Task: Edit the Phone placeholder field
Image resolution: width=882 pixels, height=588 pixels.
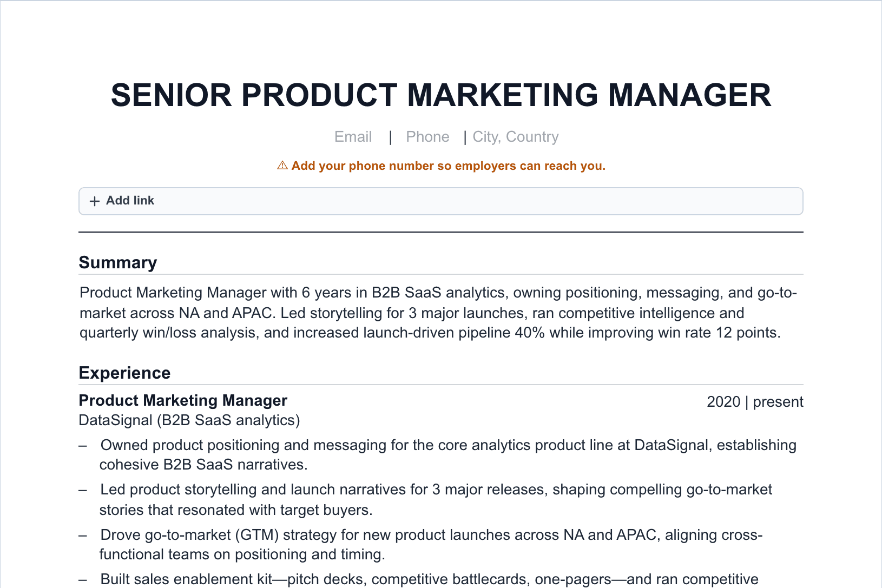Action: point(427,137)
